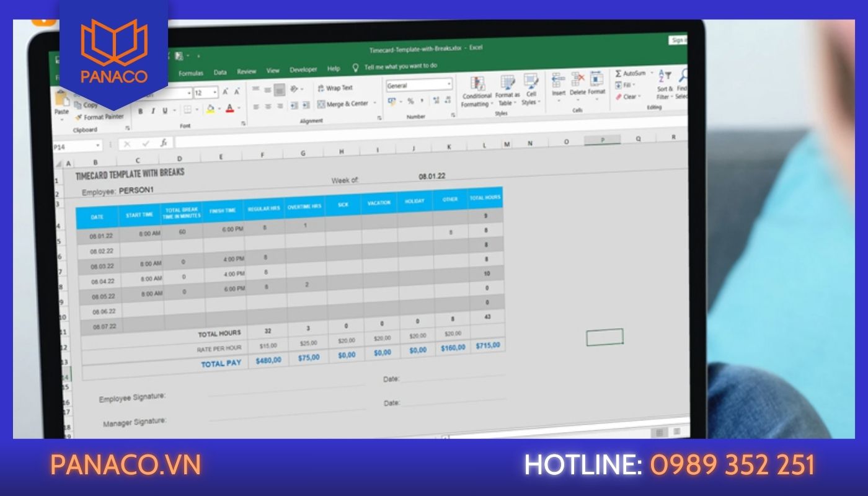Viewport: 868px width, 496px height.
Task: Switch to the Data tab
Action: [220, 73]
